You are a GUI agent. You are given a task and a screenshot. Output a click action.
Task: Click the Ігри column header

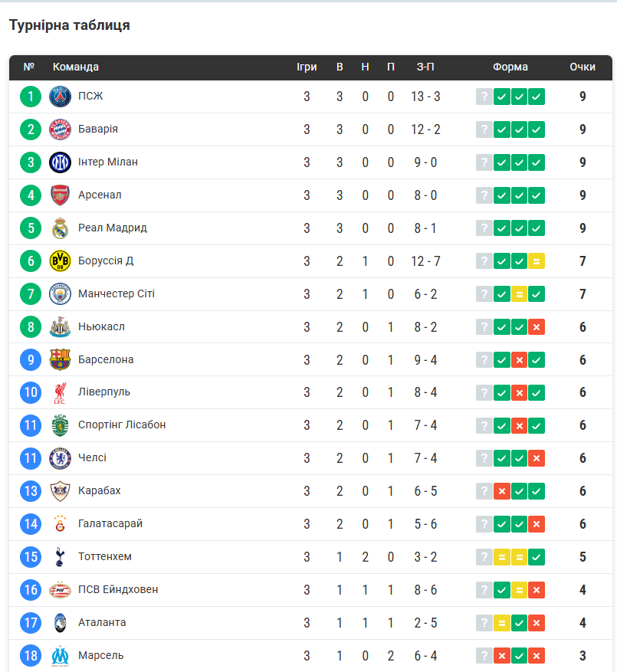click(307, 67)
